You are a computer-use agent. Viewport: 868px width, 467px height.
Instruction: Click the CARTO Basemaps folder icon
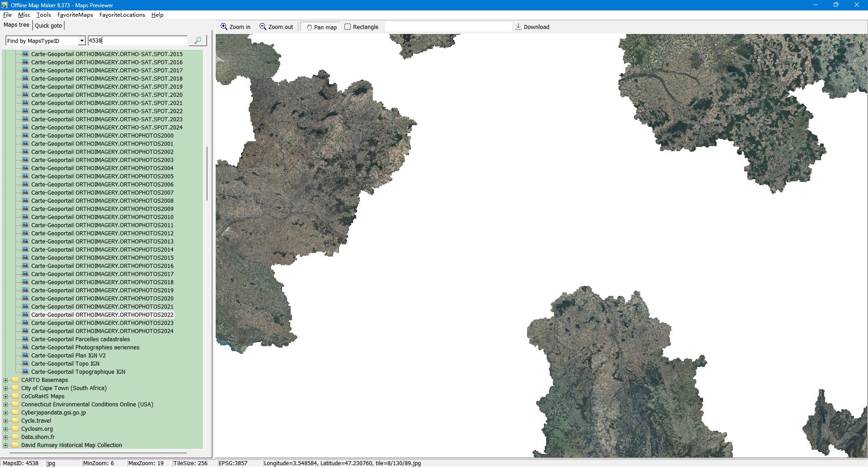[15, 380]
